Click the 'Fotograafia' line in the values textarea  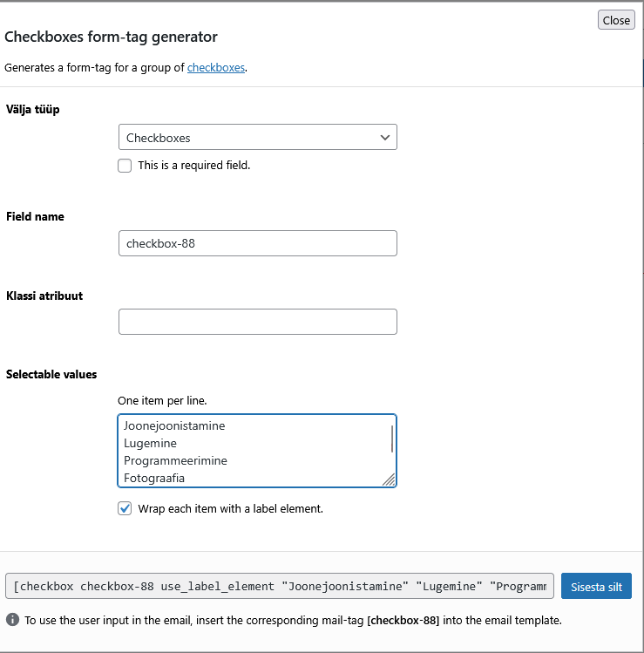(x=154, y=478)
